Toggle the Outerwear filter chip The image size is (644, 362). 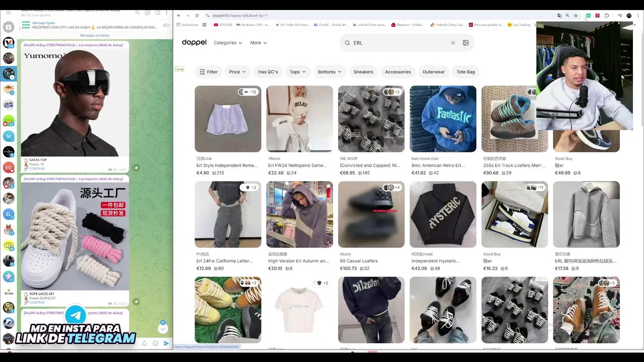click(x=434, y=72)
